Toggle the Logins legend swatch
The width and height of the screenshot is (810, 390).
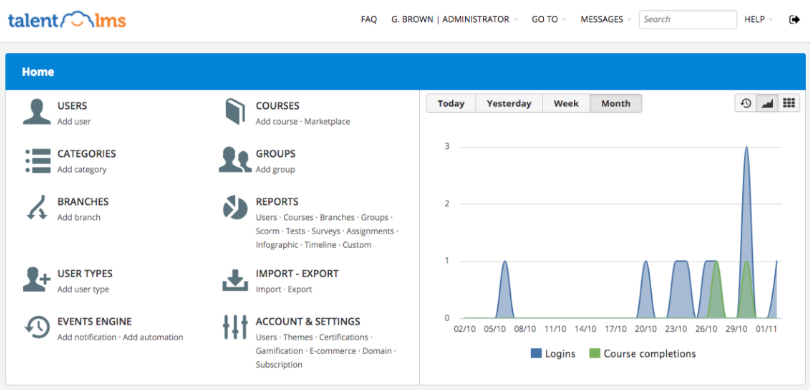(536, 354)
